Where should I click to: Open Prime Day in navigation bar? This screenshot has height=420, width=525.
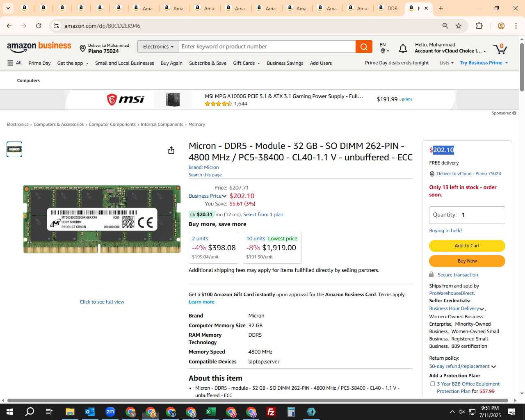(39, 63)
